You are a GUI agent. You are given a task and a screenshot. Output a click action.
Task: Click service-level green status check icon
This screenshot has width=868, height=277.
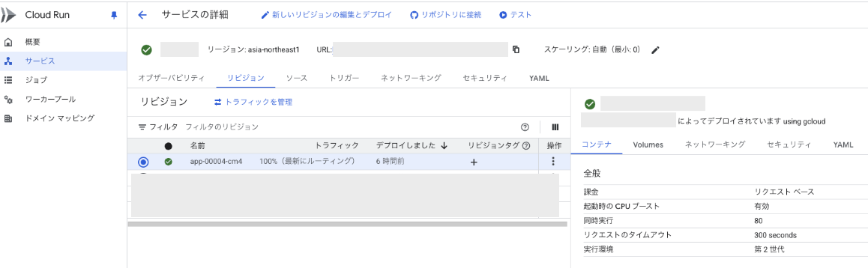pos(146,49)
